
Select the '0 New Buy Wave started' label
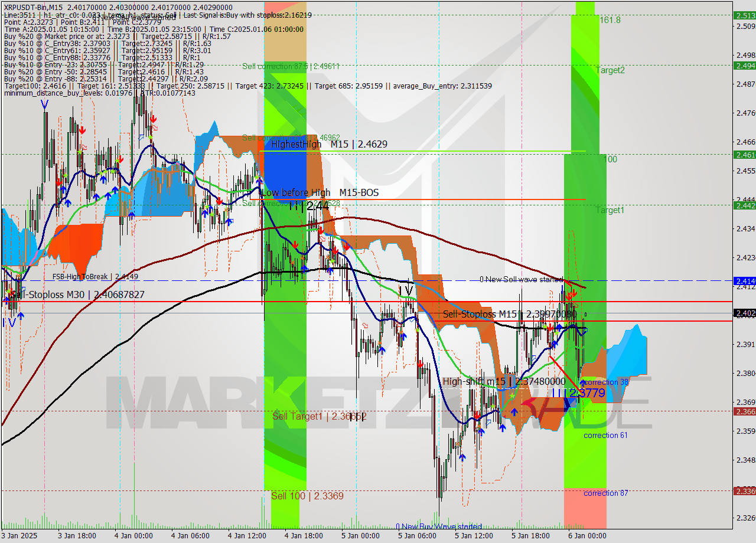(x=439, y=526)
